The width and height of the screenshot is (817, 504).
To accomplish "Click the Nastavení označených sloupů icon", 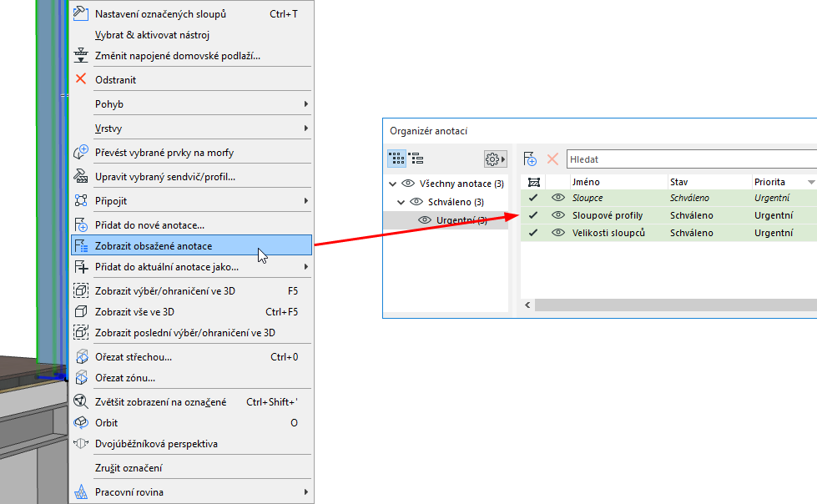I will coord(81,13).
